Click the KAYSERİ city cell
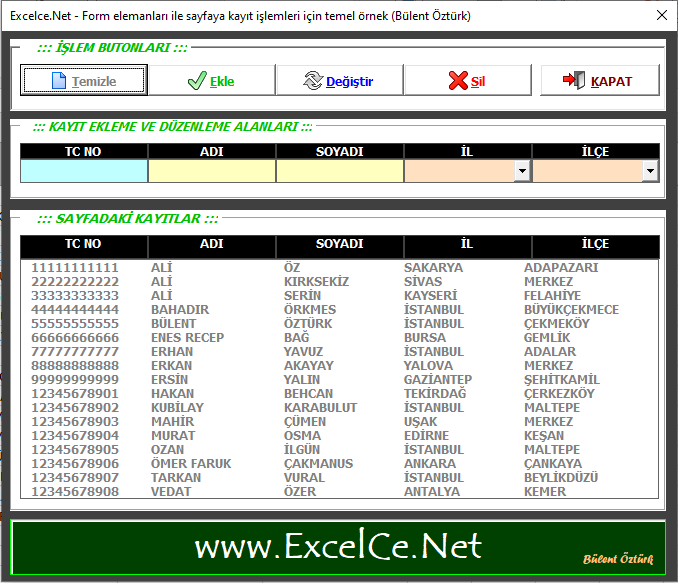678x583 pixels. (430, 296)
